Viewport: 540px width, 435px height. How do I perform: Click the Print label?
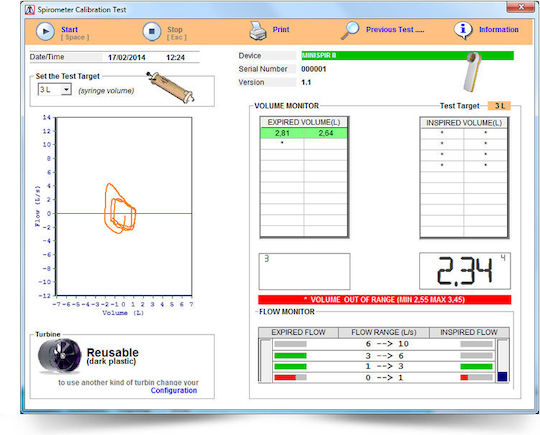(x=281, y=30)
